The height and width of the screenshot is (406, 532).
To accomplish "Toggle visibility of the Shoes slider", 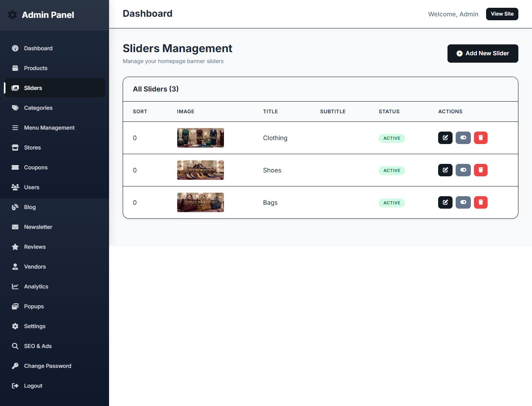I will [463, 170].
